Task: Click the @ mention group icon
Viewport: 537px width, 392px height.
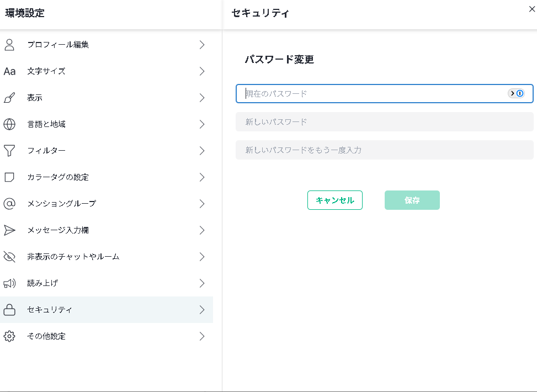Action: (x=9, y=204)
